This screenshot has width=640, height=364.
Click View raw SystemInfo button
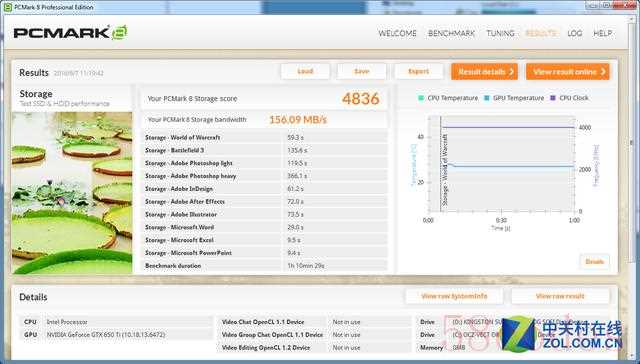(x=454, y=296)
